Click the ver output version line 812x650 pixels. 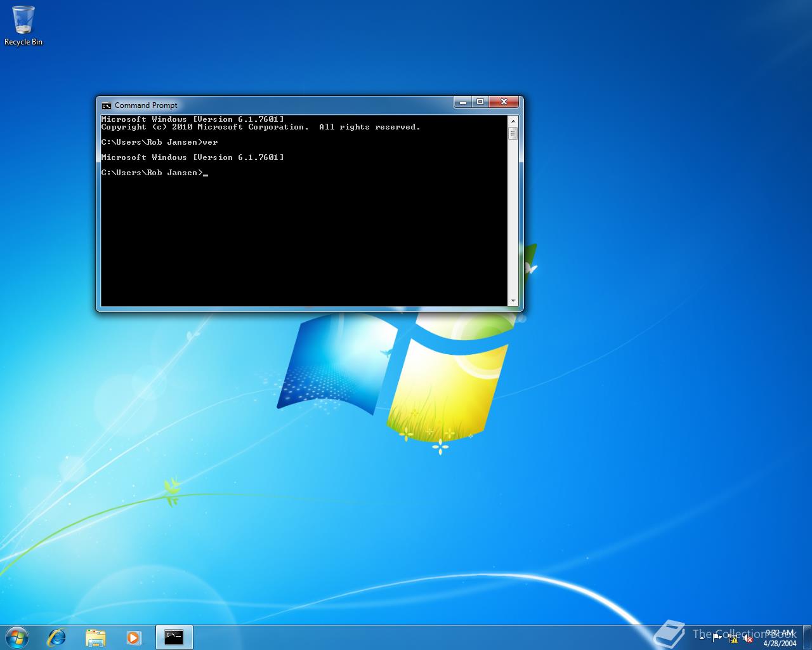(x=192, y=157)
